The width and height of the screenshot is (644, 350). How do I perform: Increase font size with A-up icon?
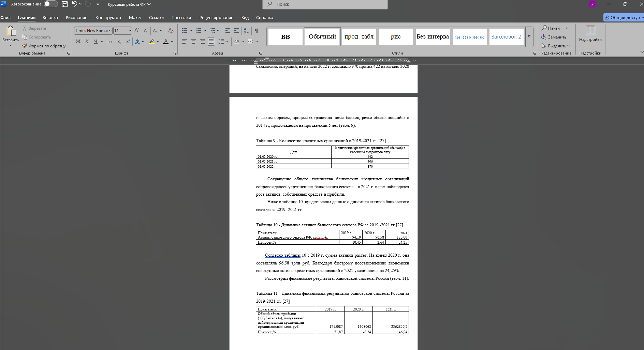coord(137,31)
